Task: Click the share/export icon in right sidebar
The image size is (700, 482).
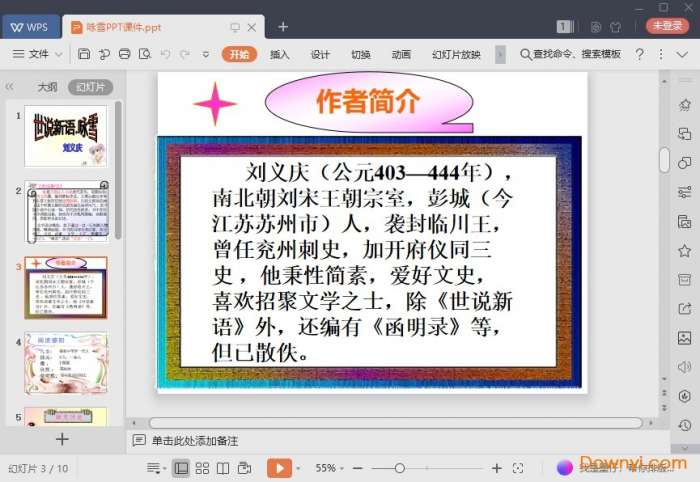Action: point(684,308)
